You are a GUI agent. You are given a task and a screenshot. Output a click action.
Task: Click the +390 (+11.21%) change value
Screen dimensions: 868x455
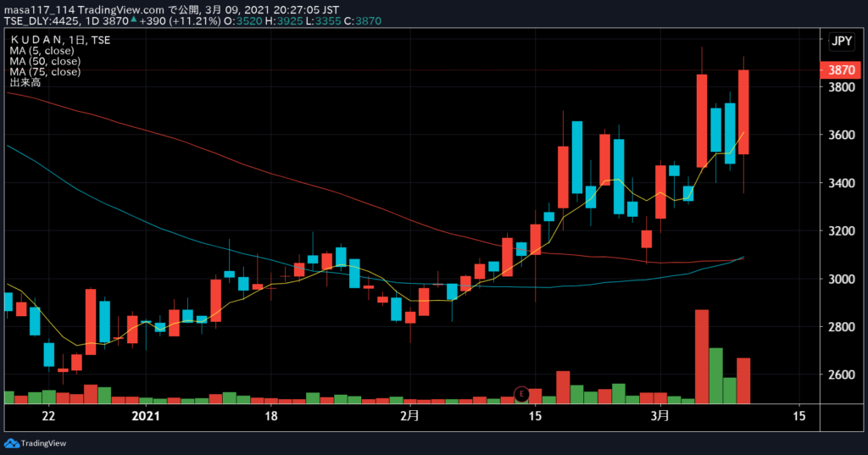[181, 21]
